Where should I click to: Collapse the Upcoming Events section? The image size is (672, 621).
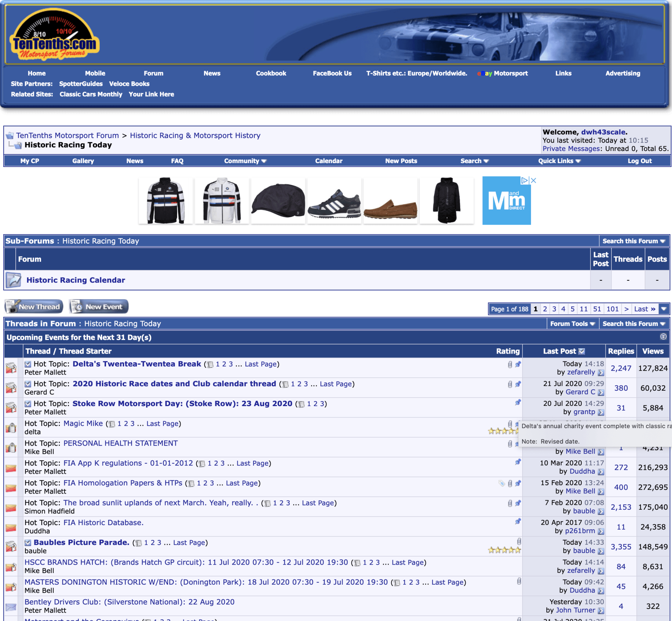663,337
